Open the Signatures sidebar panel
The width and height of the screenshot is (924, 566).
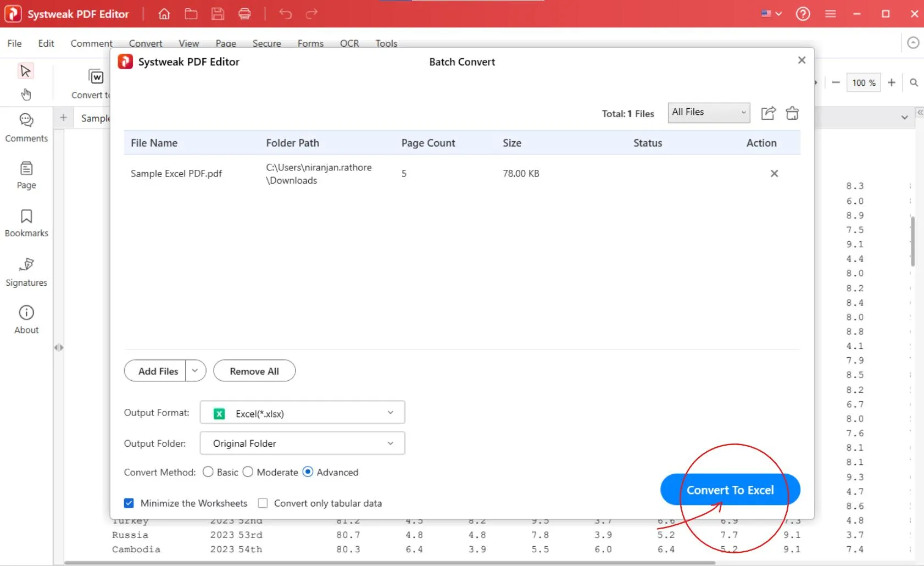26,272
